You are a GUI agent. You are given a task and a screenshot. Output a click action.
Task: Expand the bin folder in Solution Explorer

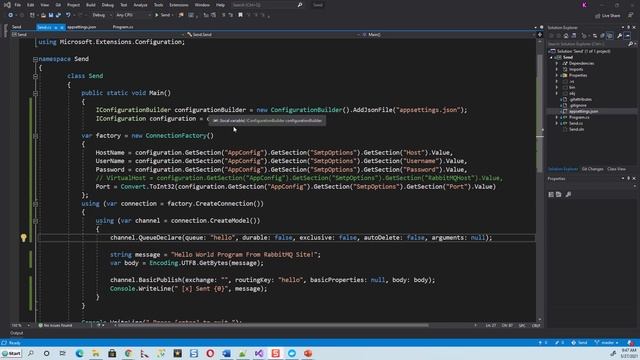click(x=557, y=87)
